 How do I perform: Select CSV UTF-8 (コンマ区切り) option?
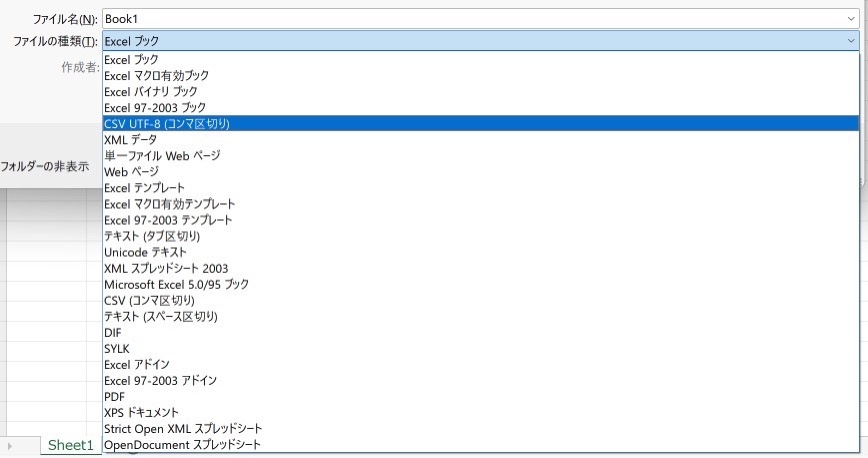pyautogui.click(x=480, y=123)
